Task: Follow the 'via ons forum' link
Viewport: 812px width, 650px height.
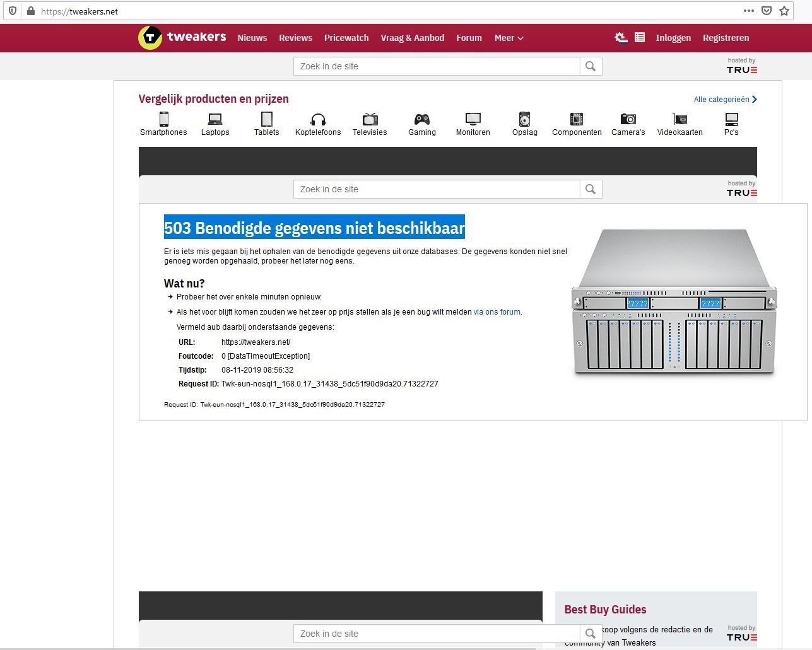Action: pyautogui.click(x=497, y=312)
